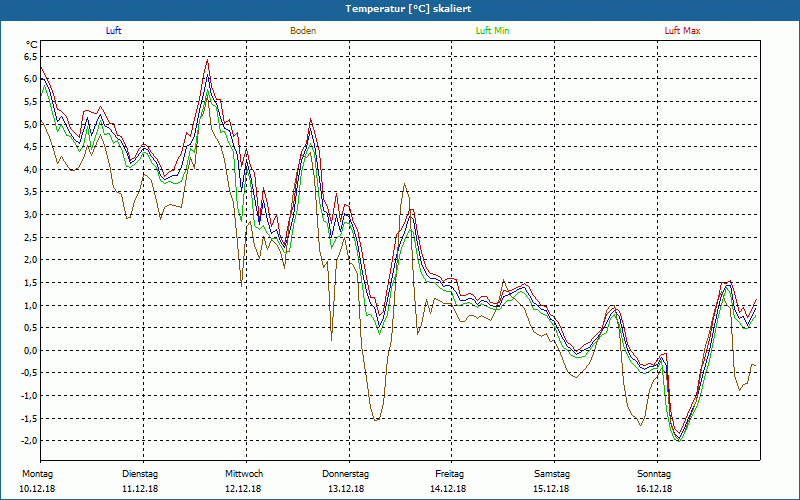Click the 6,5 y-axis value
Image resolution: width=800 pixels, height=500 pixels.
coord(31,56)
